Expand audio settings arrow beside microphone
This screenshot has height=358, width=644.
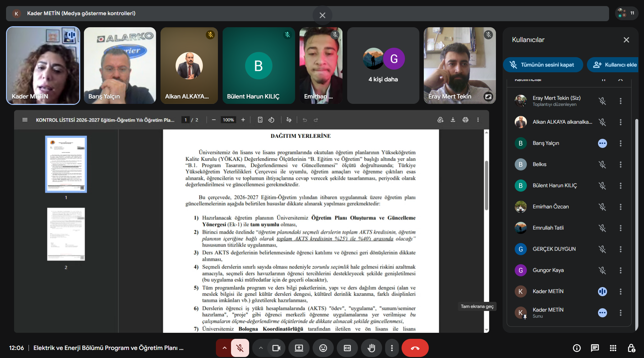click(225, 348)
